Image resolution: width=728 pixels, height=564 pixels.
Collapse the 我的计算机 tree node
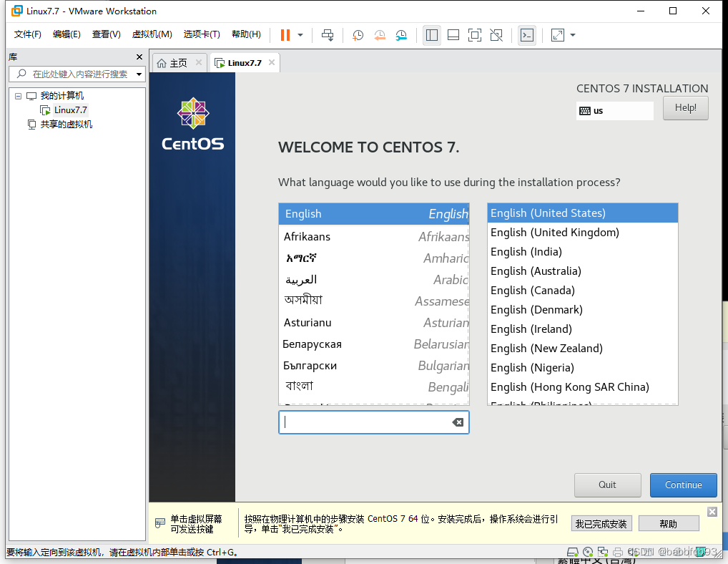[x=18, y=96]
